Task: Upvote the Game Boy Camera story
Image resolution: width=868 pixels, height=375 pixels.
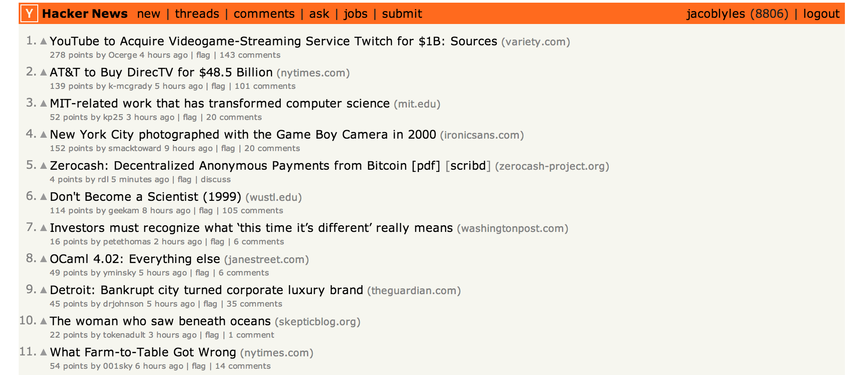Action: pyautogui.click(x=44, y=135)
